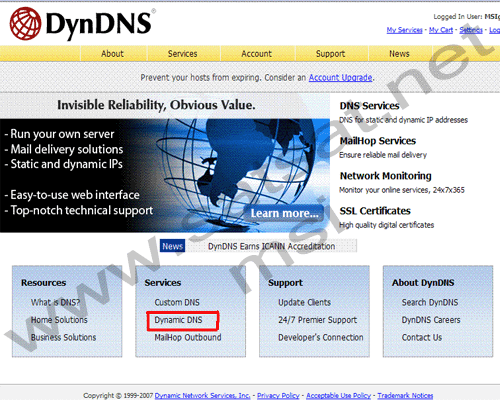The height and width of the screenshot is (400, 500).
Task: Select Custom DNS under Services
Action: click(177, 302)
